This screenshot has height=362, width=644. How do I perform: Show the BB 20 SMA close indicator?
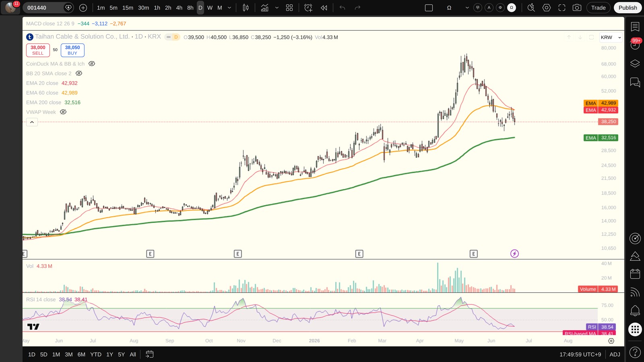coord(79,73)
